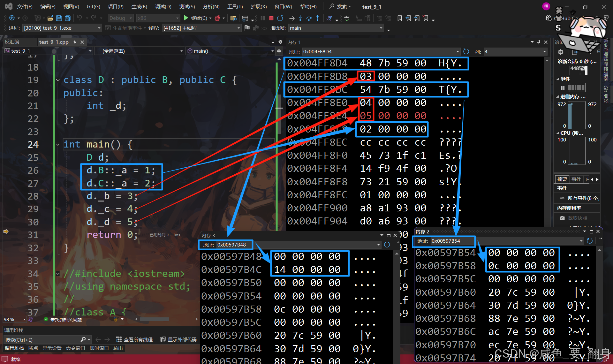This screenshot has width=613, height=364.
Task: Pin the test_9_1.cpp tab
Action: coord(75,42)
